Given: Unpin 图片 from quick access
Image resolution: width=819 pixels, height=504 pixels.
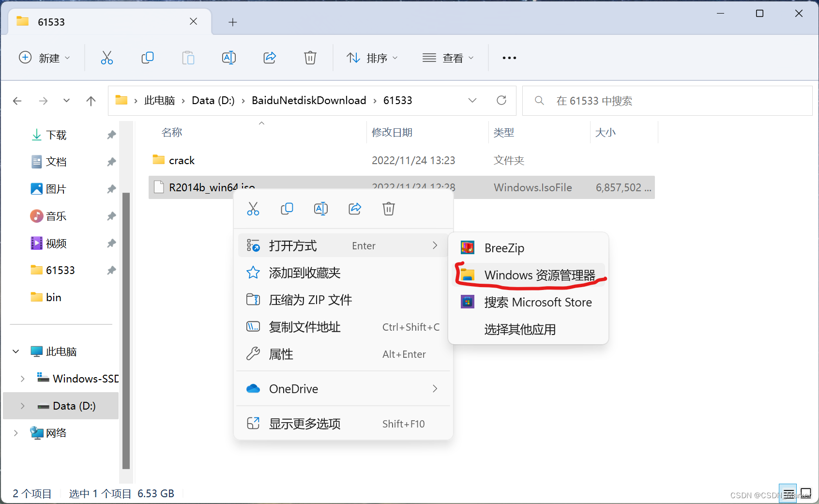Looking at the screenshot, I should 111,189.
